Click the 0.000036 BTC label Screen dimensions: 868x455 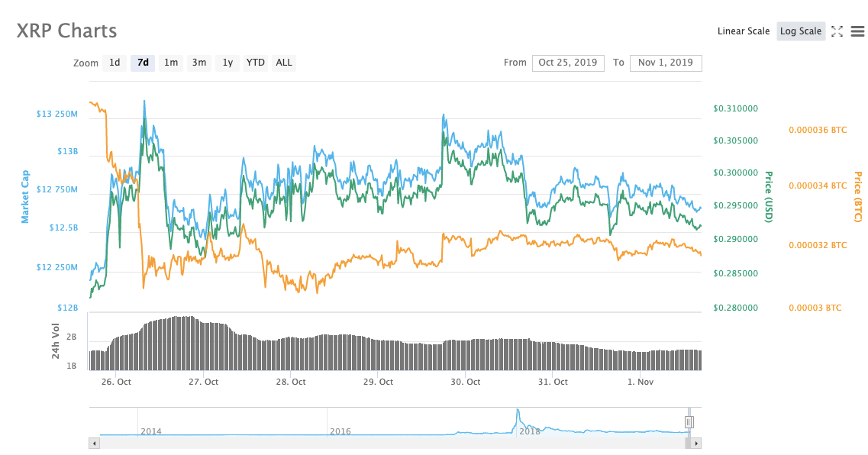(818, 130)
